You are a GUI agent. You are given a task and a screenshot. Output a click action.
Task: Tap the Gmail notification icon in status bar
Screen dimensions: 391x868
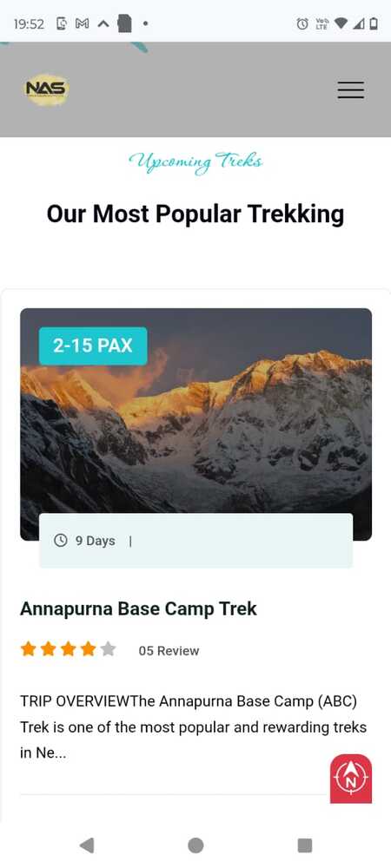click(82, 23)
